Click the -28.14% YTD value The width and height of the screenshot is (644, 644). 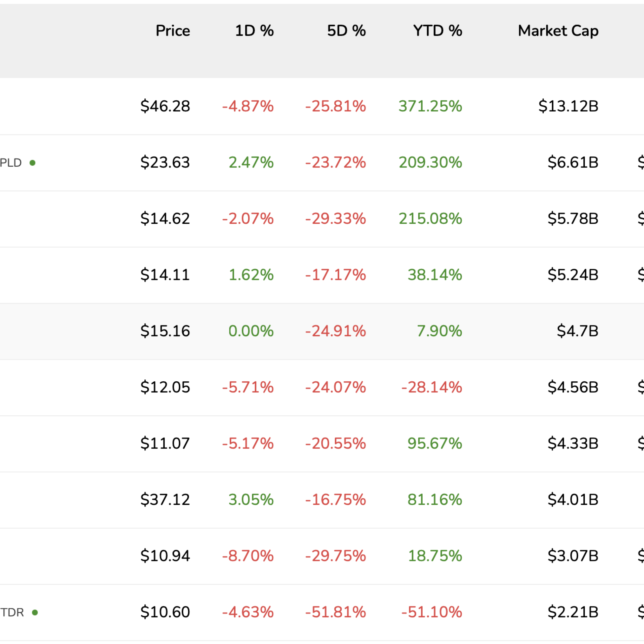click(432, 387)
